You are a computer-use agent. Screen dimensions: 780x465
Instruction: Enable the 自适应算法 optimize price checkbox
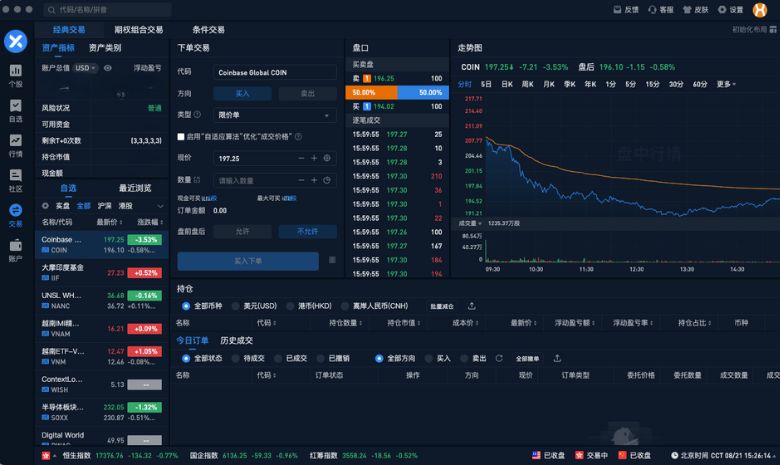coord(181,136)
